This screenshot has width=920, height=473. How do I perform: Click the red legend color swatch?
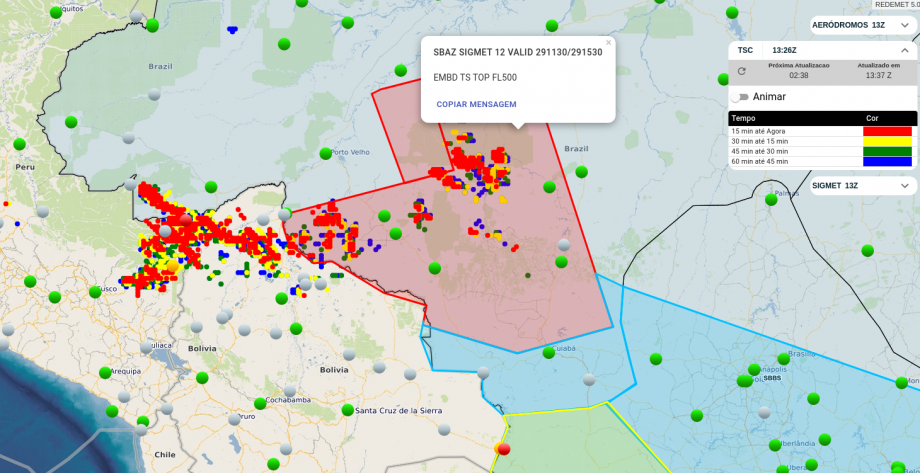point(887,131)
